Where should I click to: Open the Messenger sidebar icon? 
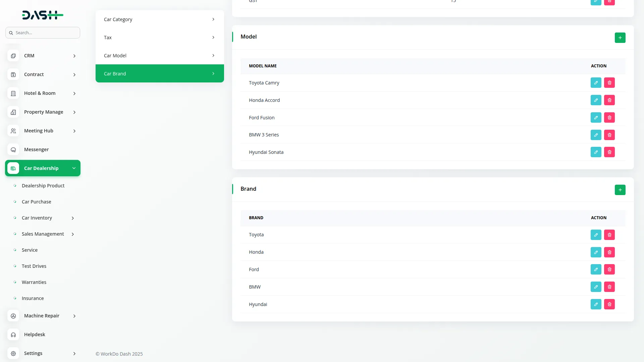click(x=13, y=149)
